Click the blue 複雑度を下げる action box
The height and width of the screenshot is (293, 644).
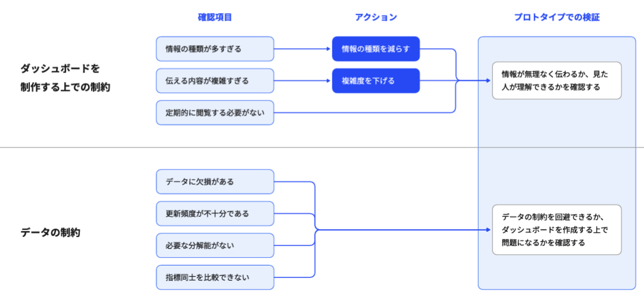[x=376, y=81]
